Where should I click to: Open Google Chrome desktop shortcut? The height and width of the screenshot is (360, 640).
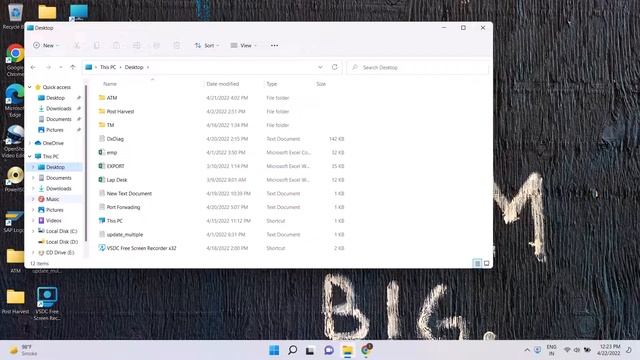coord(15,60)
